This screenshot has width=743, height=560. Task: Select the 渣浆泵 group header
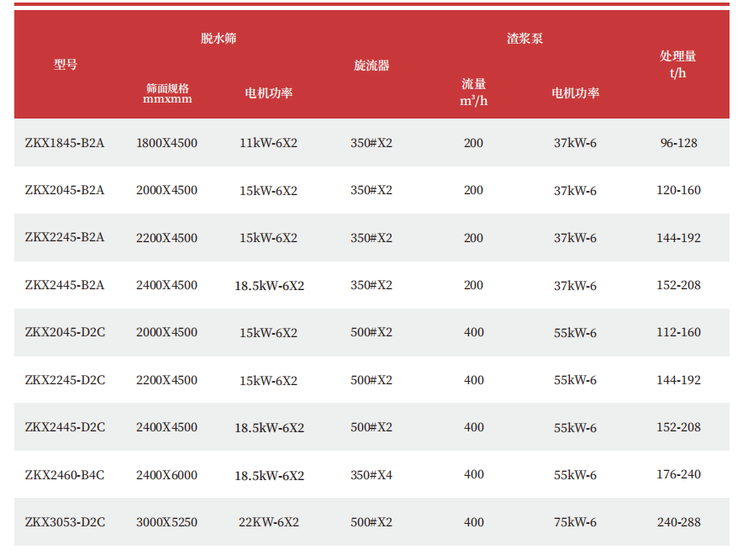(524, 39)
